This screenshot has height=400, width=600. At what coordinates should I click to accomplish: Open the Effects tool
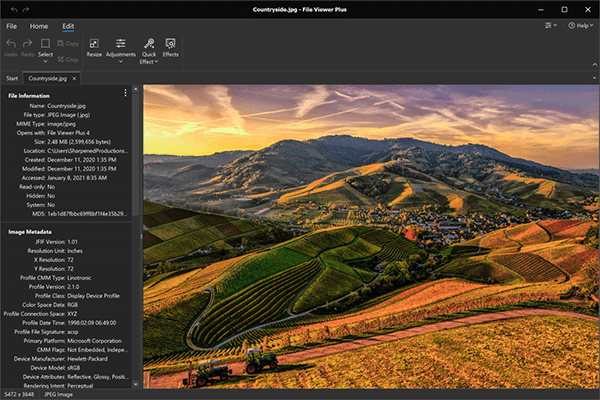coord(170,48)
